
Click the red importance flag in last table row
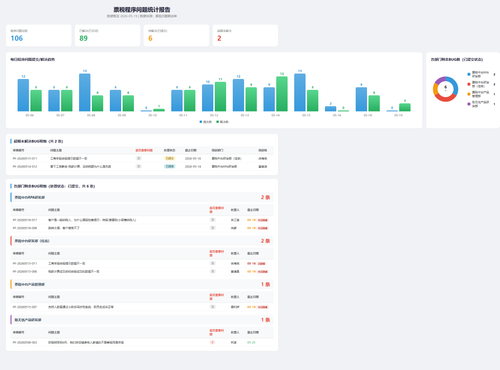point(212,342)
